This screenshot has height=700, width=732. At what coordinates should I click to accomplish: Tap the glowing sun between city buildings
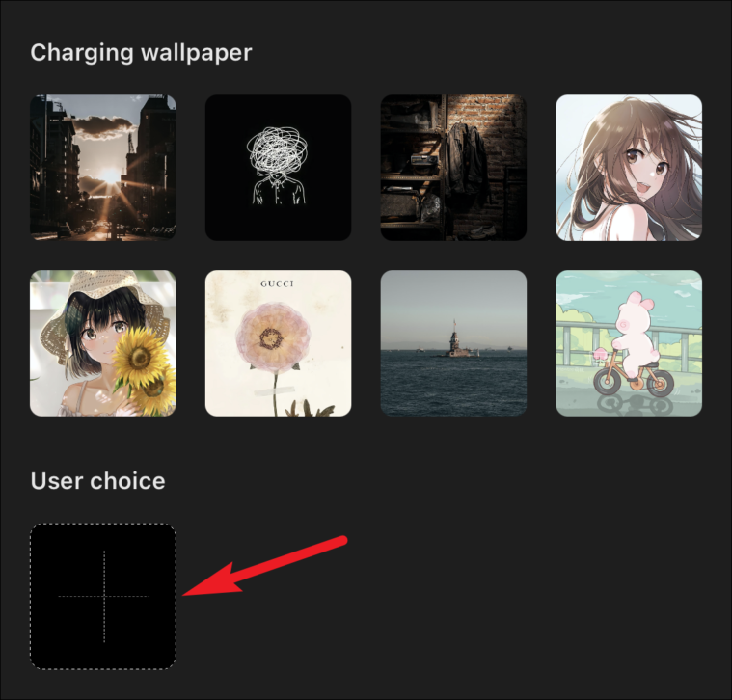pos(110,176)
